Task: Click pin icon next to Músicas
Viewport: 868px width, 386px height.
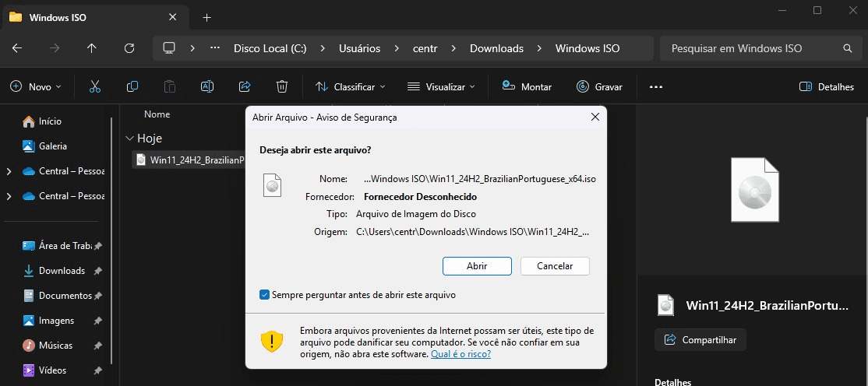Action: [98, 346]
